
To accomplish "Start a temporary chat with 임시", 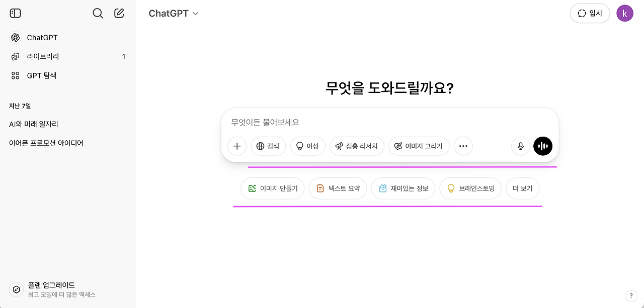I will pos(590,13).
